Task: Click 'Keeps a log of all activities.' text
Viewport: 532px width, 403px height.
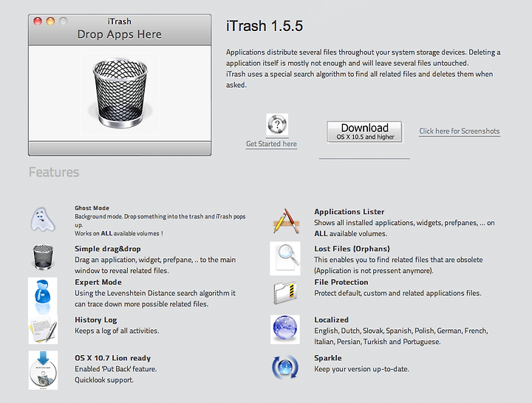Action: 117,331
